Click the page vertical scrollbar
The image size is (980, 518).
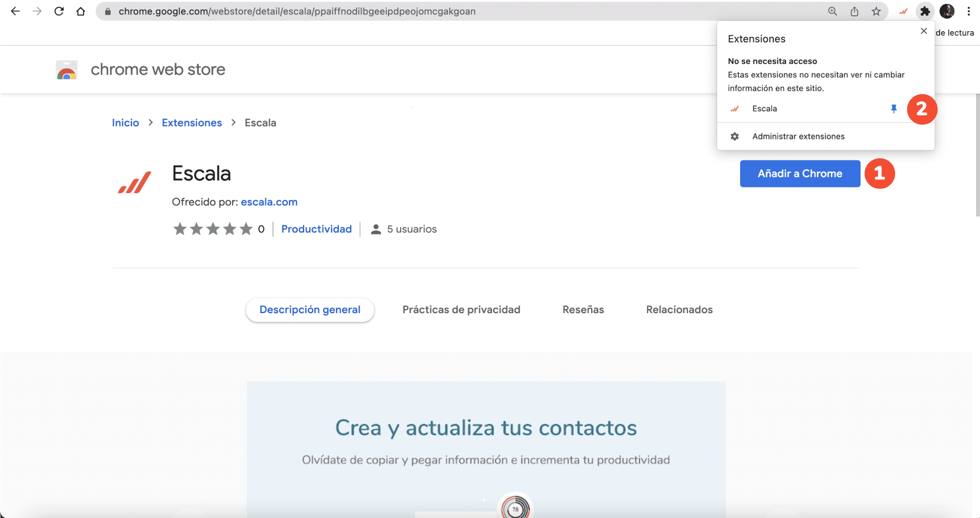[x=977, y=155]
